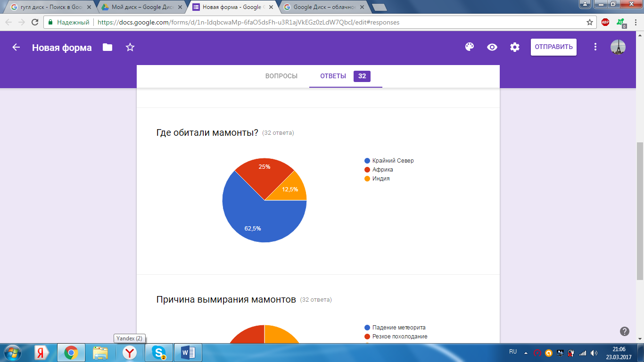The image size is (644, 362).
Task: Open the three-dot more options menu
Action: tap(595, 47)
